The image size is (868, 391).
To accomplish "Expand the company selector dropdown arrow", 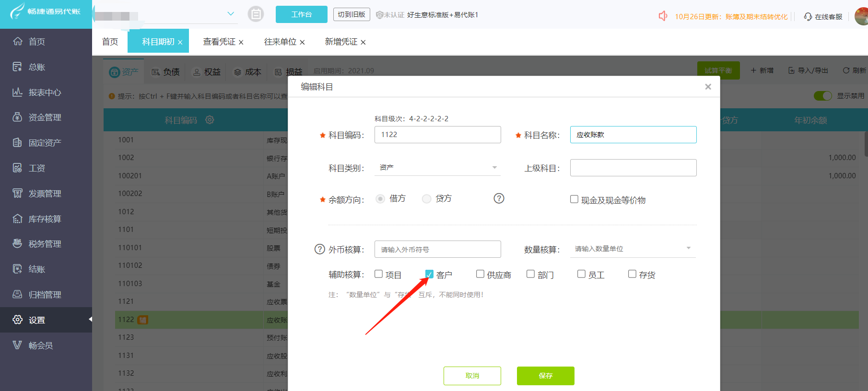I will point(231,14).
